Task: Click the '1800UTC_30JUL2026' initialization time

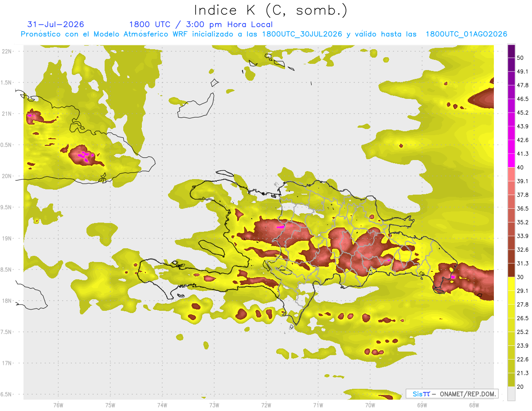Action: click(302, 34)
